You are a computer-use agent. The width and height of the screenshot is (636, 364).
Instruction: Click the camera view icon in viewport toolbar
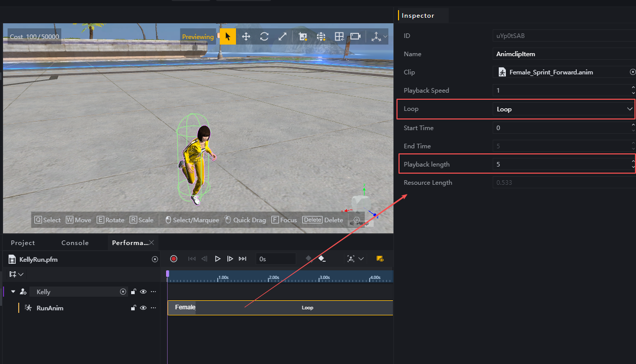point(355,36)
